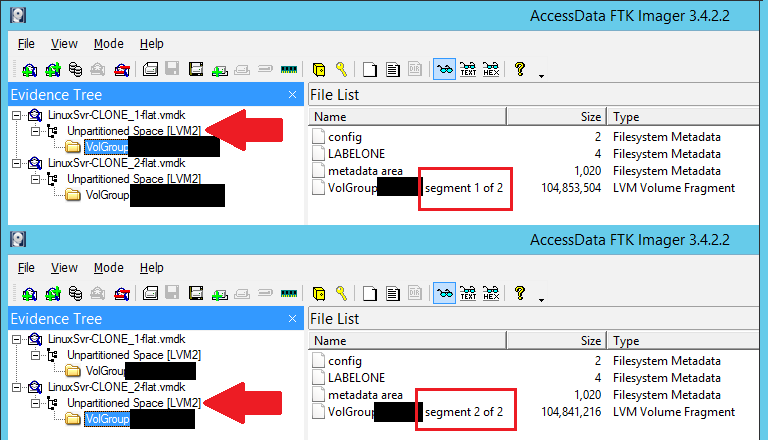
Task: Open Image Mounting tool in segment 1 window
Action: (75, 70)
